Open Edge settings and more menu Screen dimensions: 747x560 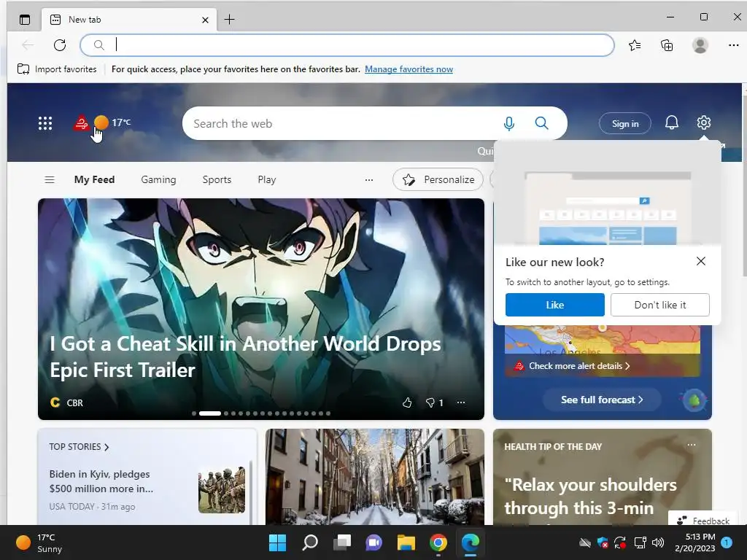pos(733,45)
